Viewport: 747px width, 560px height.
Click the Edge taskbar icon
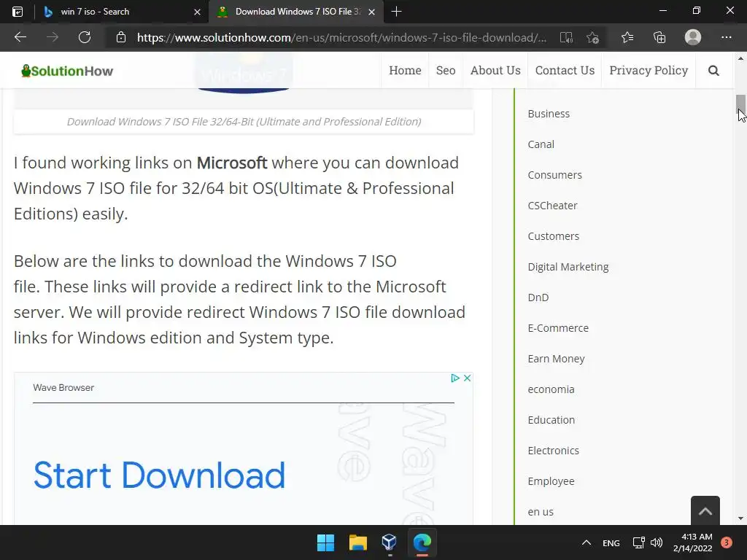click(x=422, y=542)
